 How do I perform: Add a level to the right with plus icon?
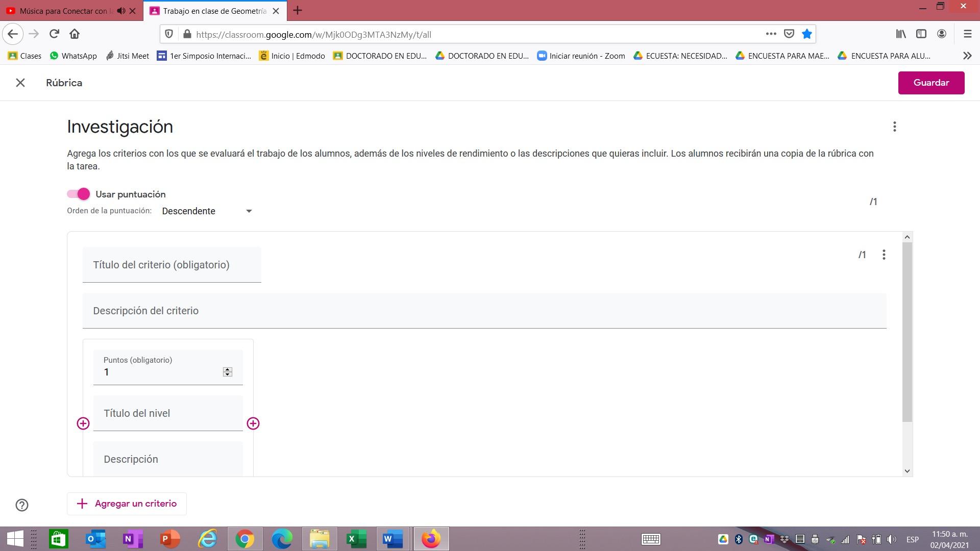253,423
